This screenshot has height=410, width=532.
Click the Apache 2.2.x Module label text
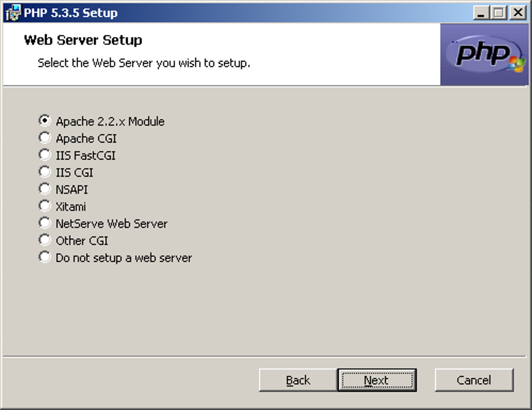110,121
